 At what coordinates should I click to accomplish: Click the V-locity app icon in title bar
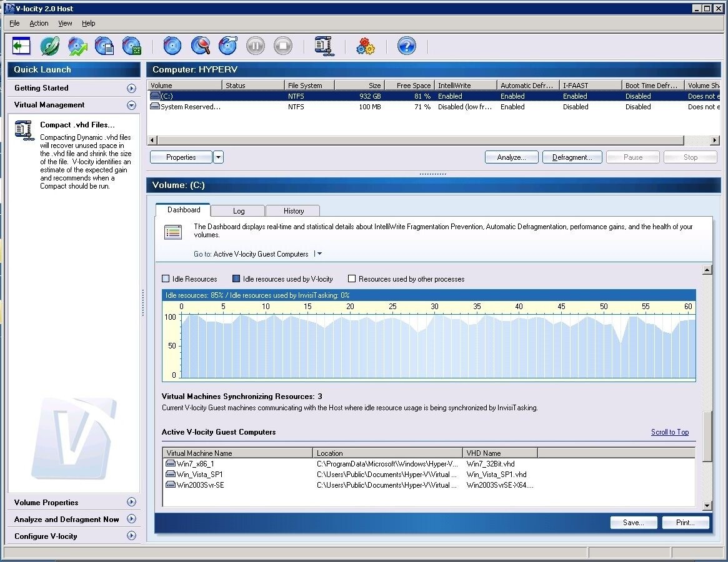tap(9, 8)
